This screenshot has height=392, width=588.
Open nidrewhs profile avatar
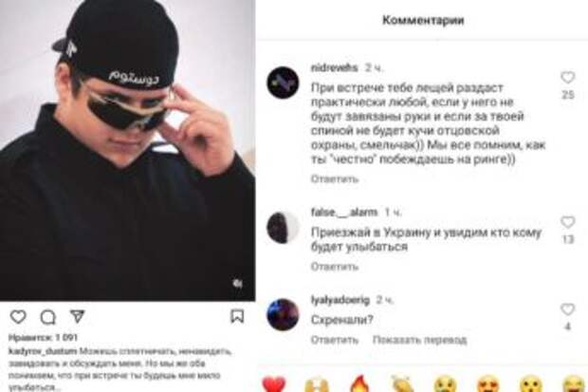(283, 83)
